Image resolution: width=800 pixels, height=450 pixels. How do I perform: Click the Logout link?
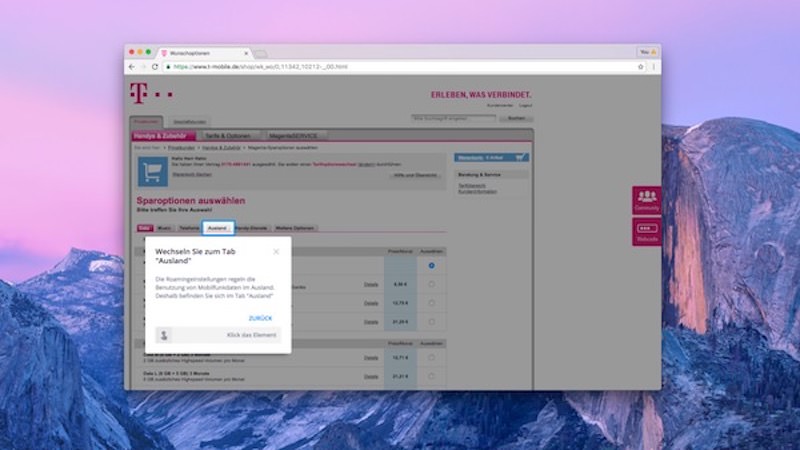pyautogui.click(x=526, y=106)
